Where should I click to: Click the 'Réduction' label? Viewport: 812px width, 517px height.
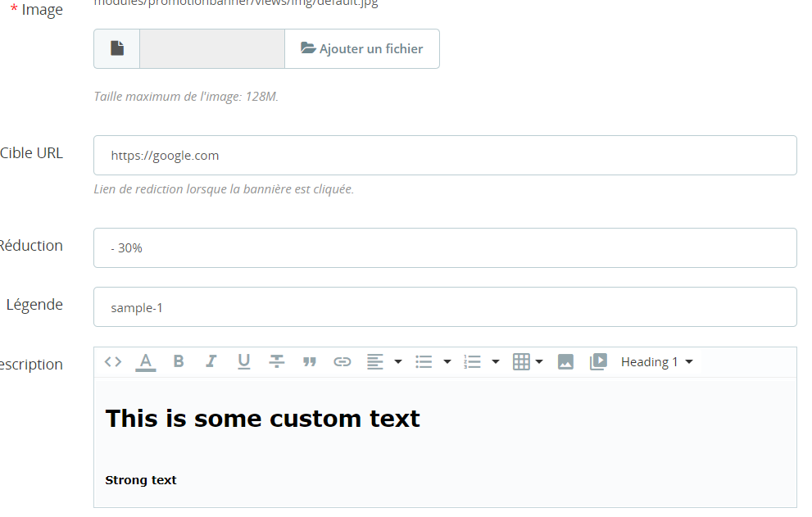[x=32, y=245]
